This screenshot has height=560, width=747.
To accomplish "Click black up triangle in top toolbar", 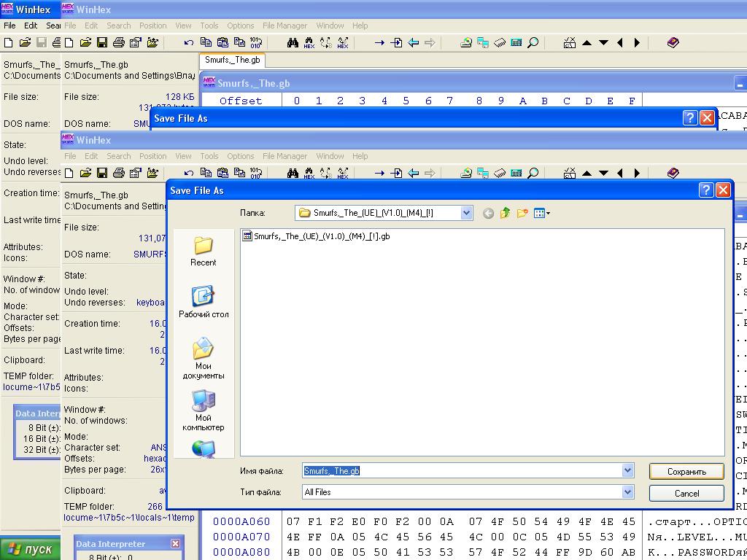I will pos(587,43).
